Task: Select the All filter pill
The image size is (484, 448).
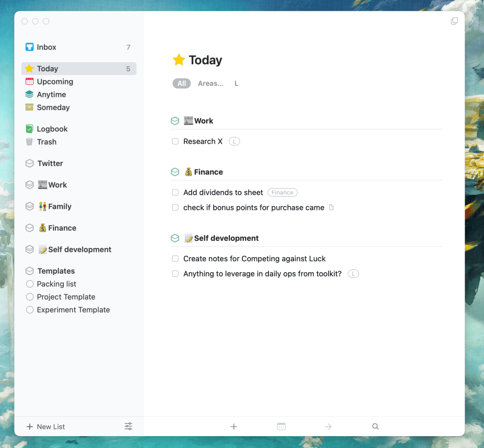Action: 181,83
